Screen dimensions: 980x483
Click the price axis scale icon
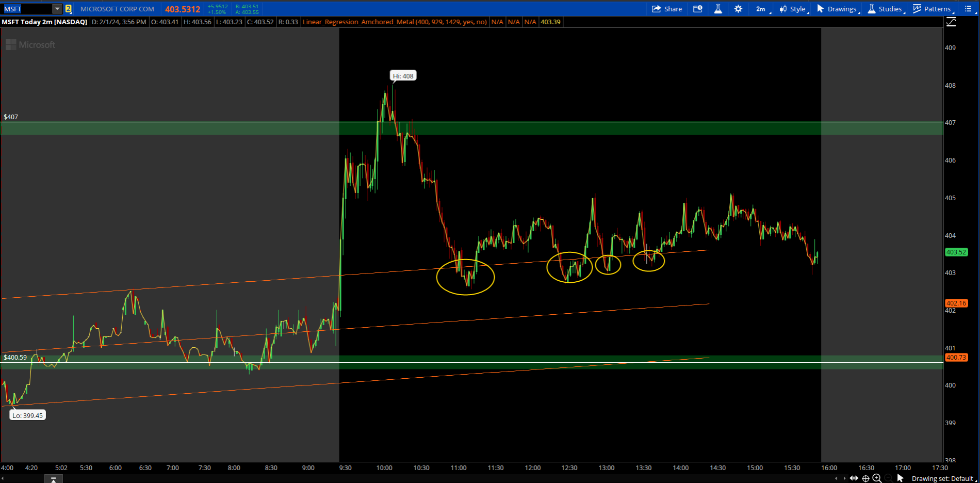point(951,22)
